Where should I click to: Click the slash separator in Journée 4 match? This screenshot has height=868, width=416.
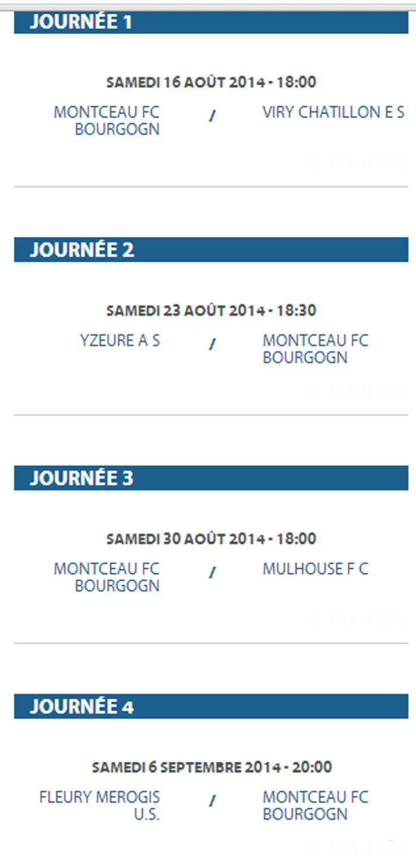[212, 800]
